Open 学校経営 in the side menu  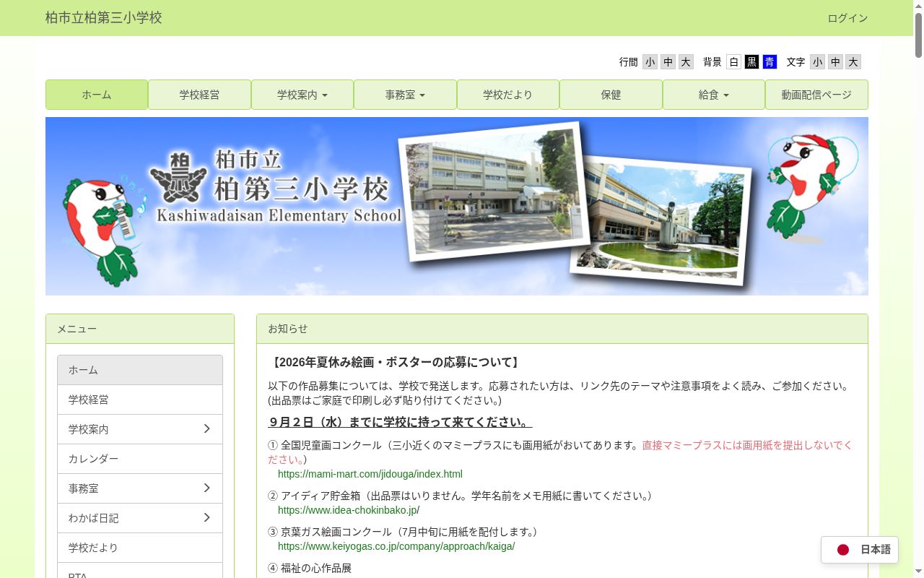pos(140,400)
